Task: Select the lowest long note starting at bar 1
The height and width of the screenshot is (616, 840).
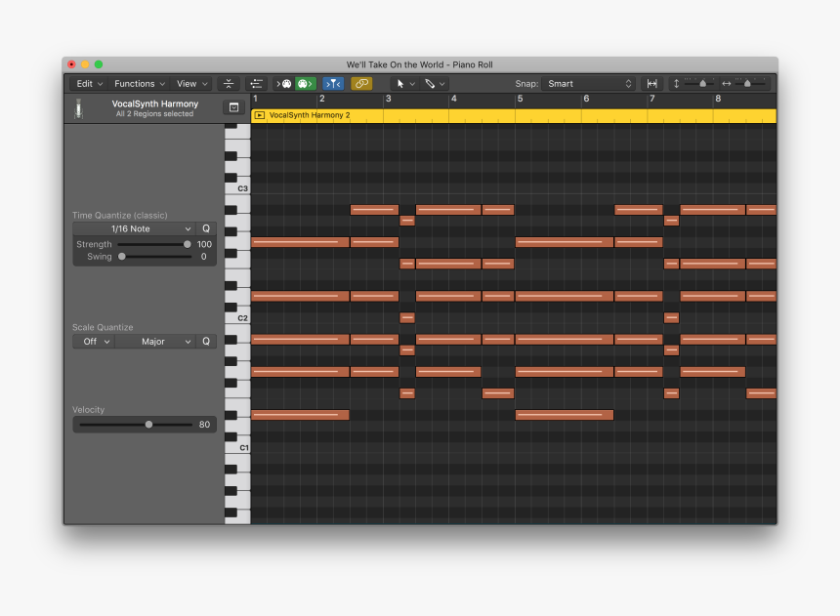Action: (x=300, y=415)
